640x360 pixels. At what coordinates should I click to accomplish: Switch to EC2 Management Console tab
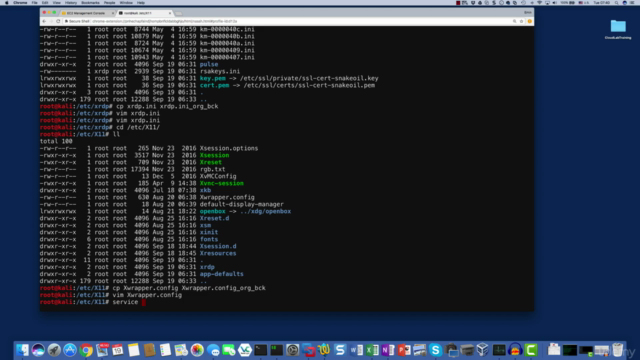(x=87, y=13)
